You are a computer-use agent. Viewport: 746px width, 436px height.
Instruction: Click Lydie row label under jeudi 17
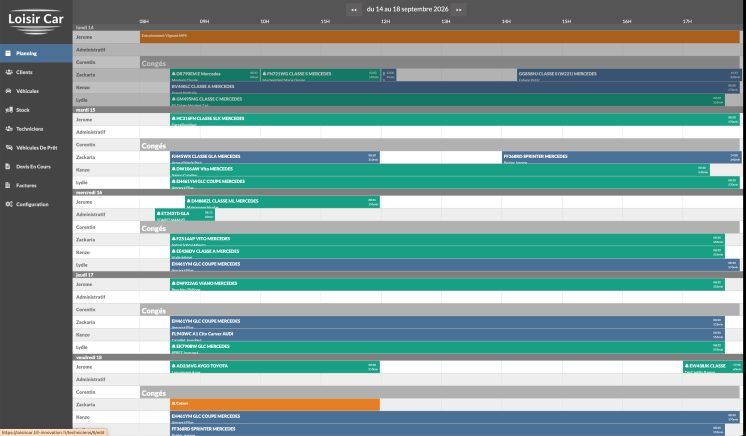(x=82, y=347)
